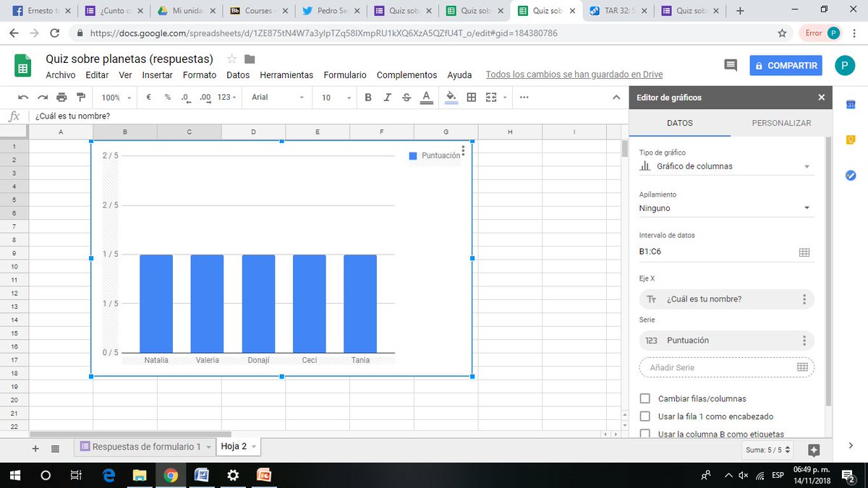Toggle strikethrough formatting
868x488 pixels.
click(407, 98)
